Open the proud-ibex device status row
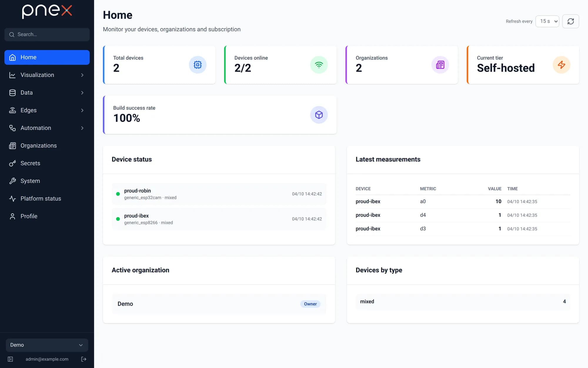Screen dimensions: 588x368 tap(219, 219)
